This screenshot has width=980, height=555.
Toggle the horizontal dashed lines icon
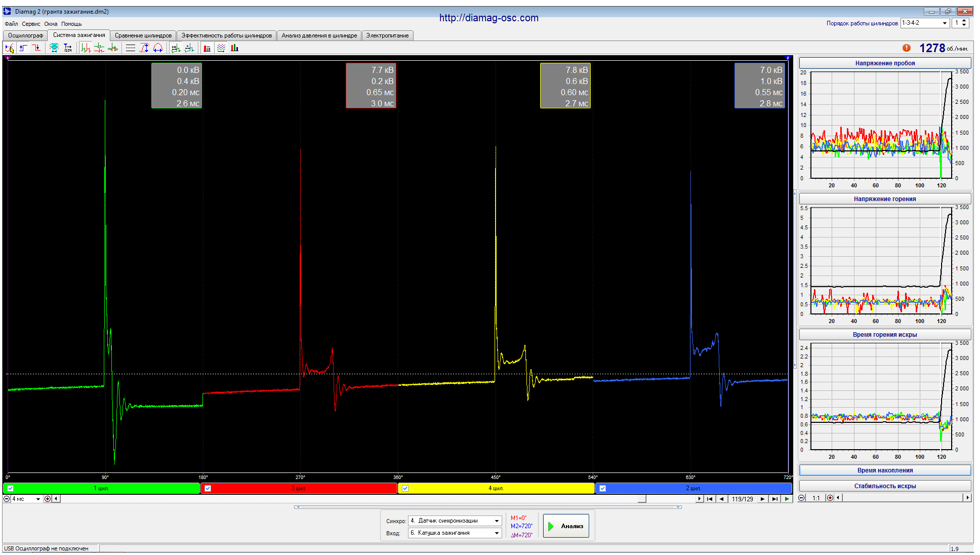[x=131, y=48]
